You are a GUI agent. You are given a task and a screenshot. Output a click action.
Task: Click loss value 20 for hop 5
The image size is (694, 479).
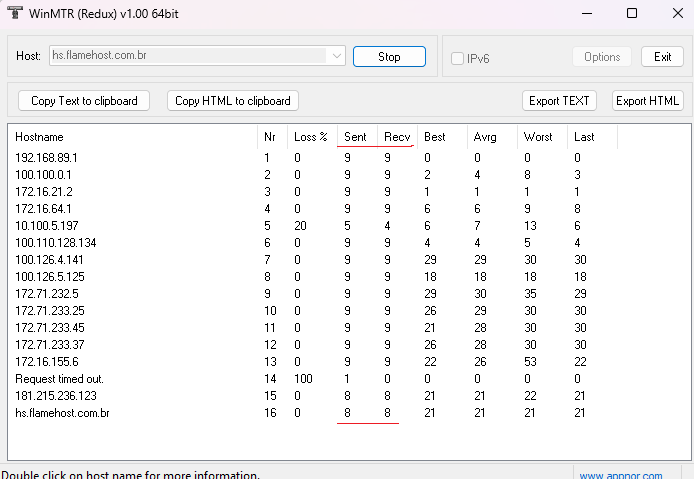(x=301, y=226)
